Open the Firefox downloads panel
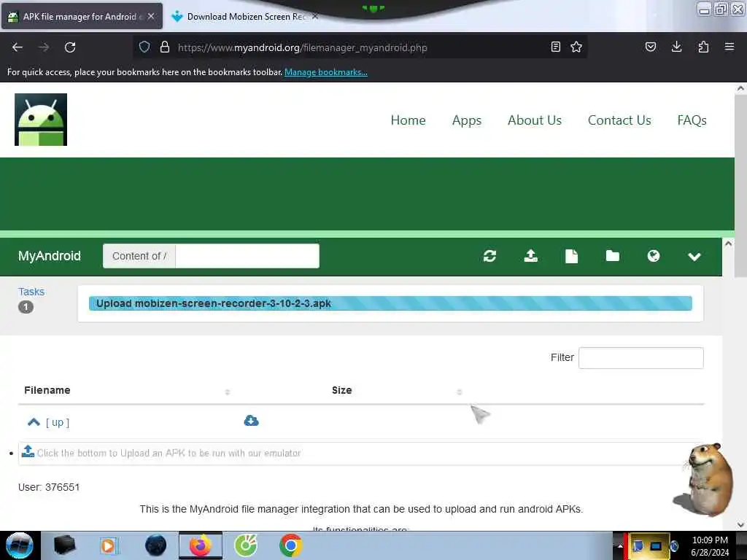 [x=676, y=47]
